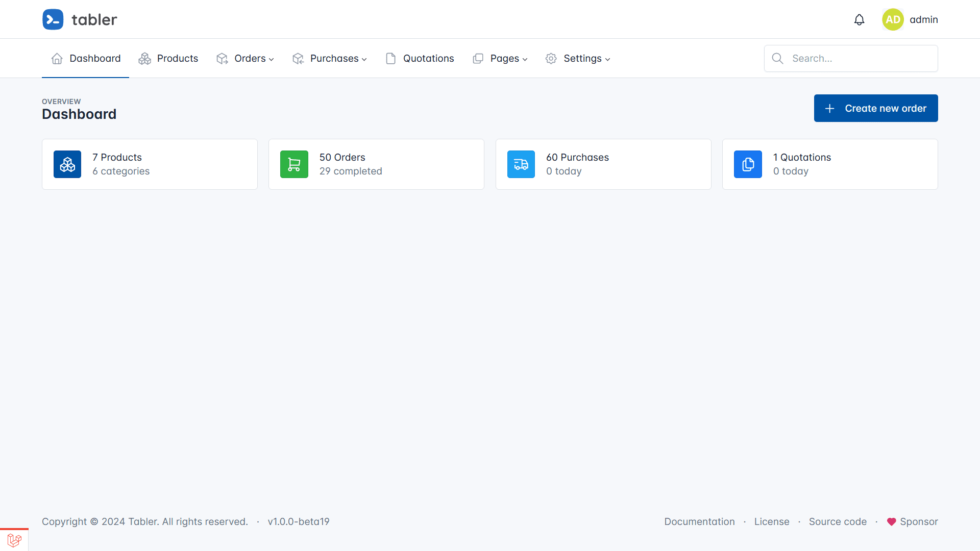
Task: Expand the Pages dropdown chevron
Action: 525,60
